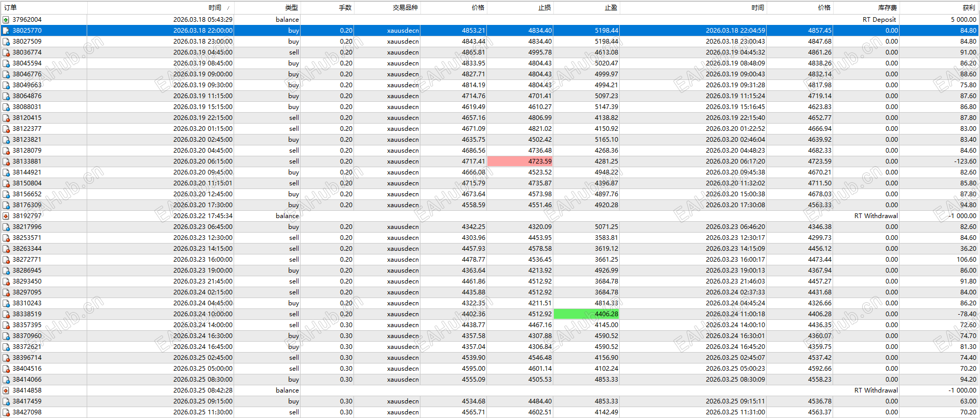Image resolution: width=980 pixels, height=418 pixels.
Task: Select the icon next to order 38427098
Action: (x=6, y=412)
